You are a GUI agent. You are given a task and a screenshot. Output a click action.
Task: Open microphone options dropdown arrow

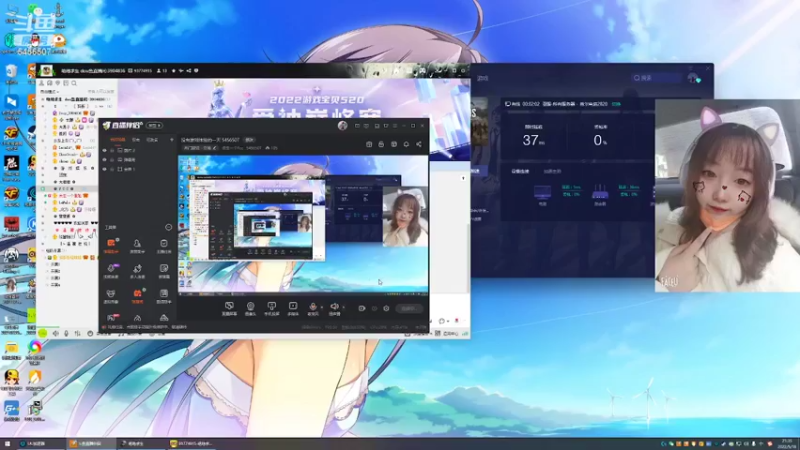point(322,307)
